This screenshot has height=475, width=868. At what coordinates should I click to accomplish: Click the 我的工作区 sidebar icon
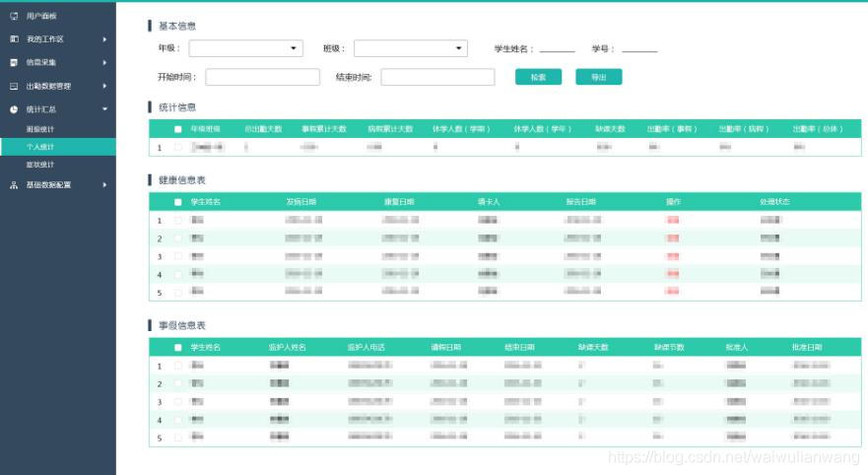14,39
